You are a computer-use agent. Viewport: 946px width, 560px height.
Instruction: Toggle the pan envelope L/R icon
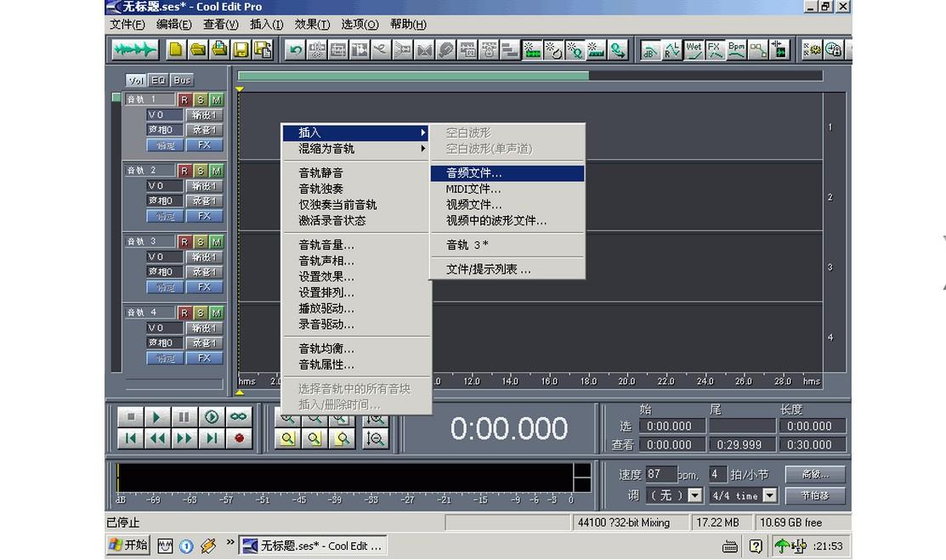[x=671, y=49]
